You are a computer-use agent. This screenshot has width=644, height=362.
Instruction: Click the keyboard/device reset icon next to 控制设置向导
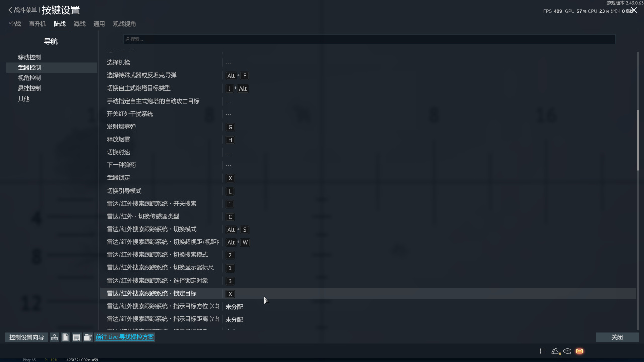[54, 337]
